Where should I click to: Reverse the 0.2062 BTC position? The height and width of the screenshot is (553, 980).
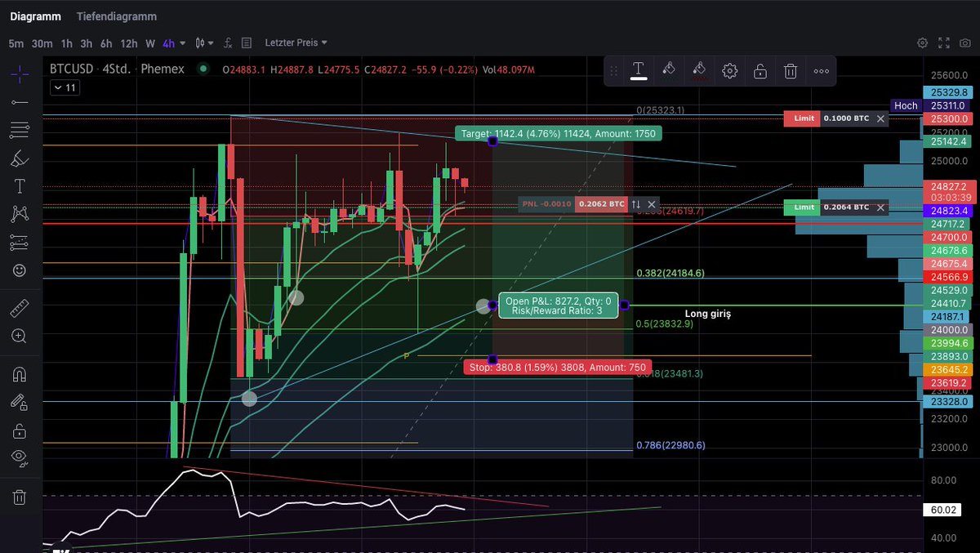tap(635, 204)
